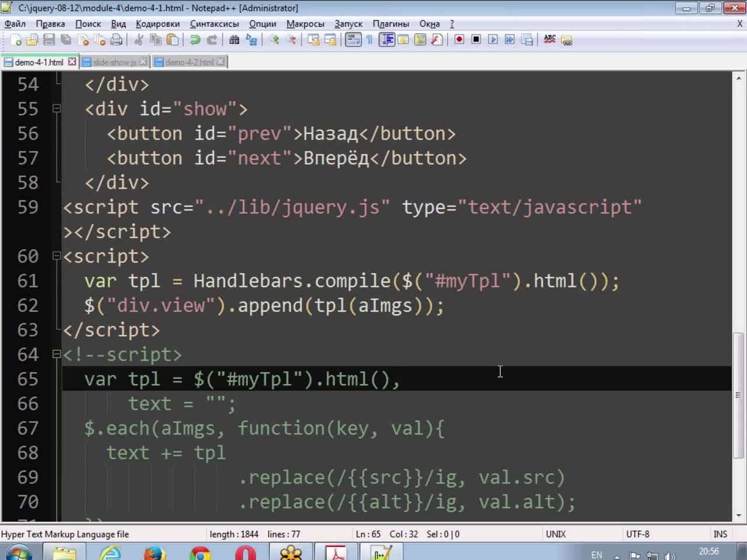Click the Zoom Out toolbar icon
This screenshot has width=747, height=560.
tap(291, 40)
